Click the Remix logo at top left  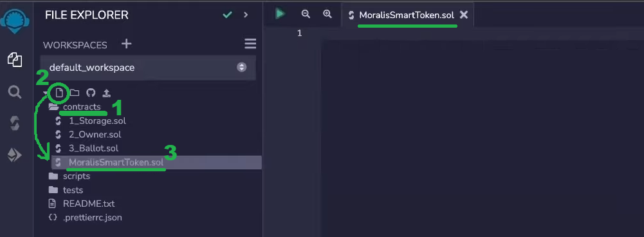pyautogui.click(x=15, y=22)
